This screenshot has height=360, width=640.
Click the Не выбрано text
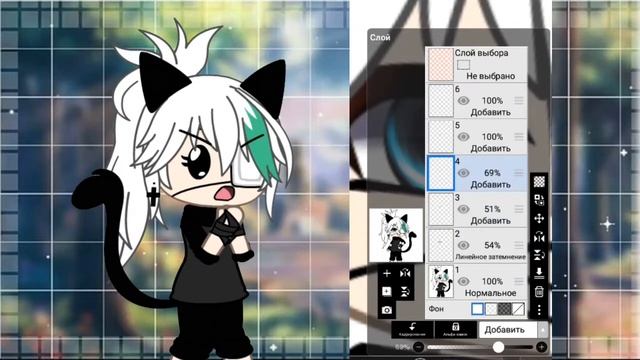point(491,76)
